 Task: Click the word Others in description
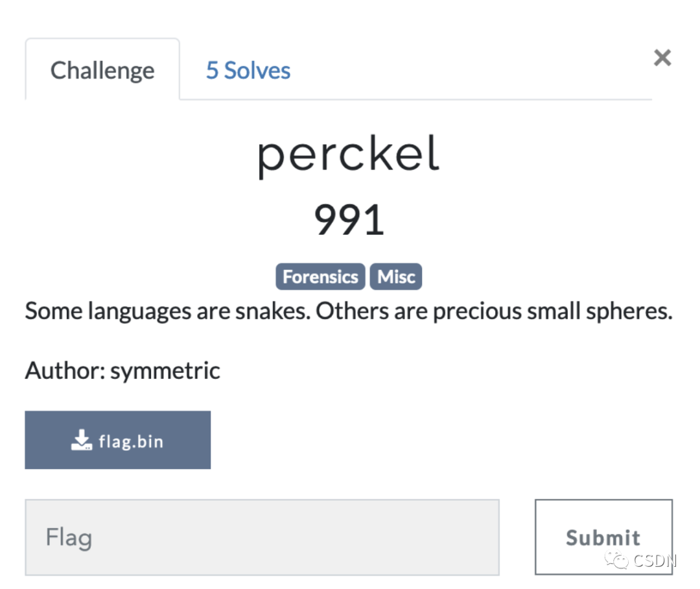tap(352, 311)
